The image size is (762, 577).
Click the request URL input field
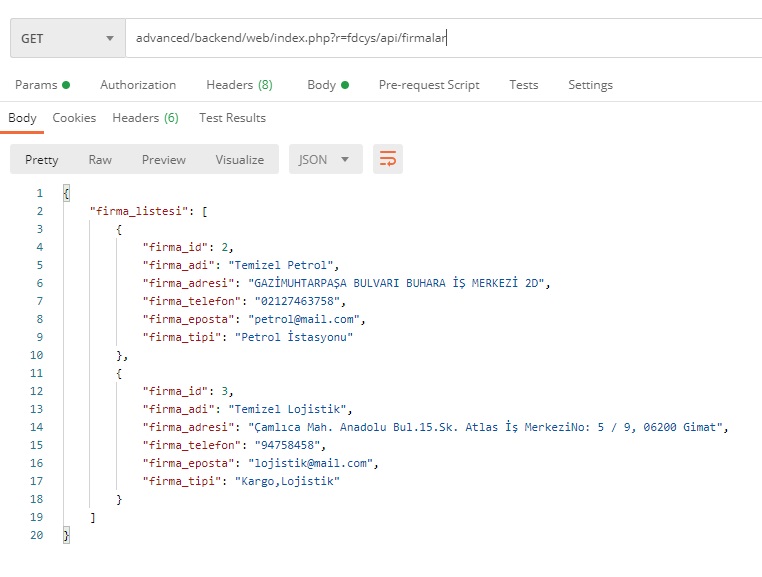coord(440,39)
